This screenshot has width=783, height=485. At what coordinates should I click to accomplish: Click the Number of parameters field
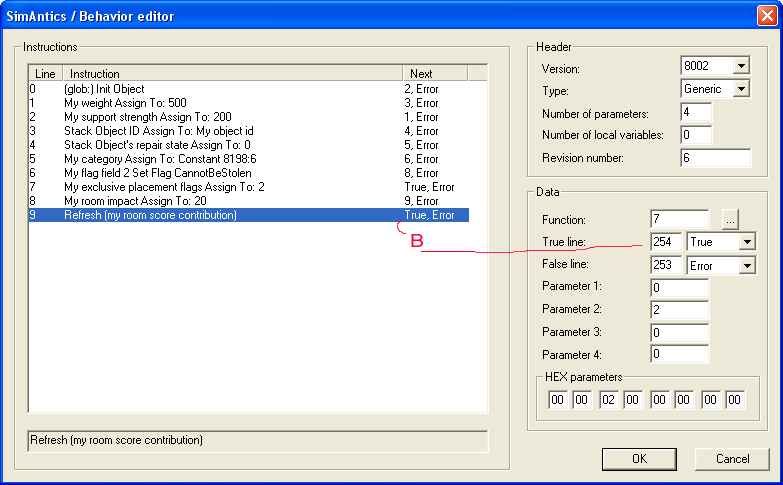pyautogui.click(x=696, y=112)
